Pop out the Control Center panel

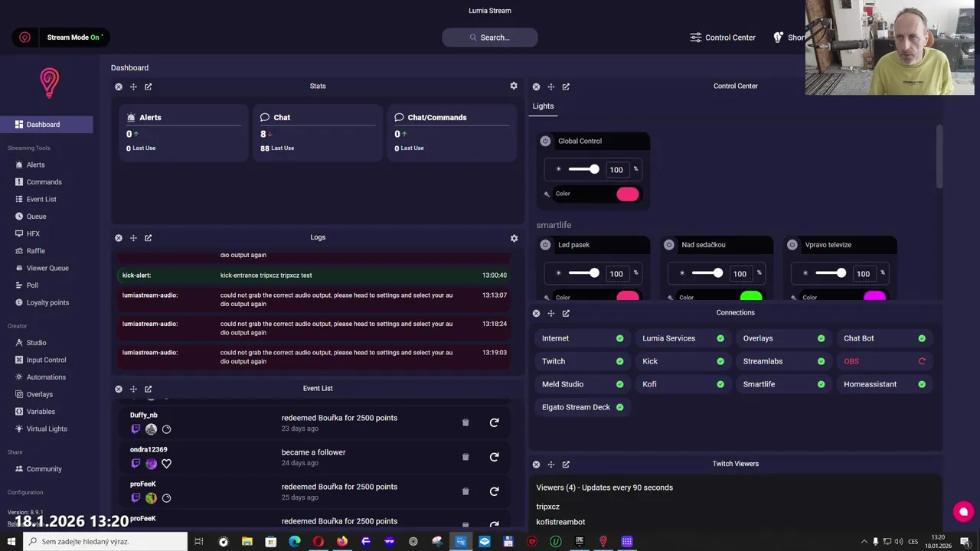pyautogui.click(x=566, y=86)
